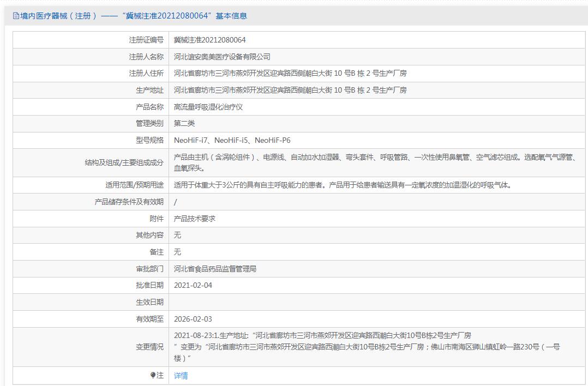Click the 管理类别 value 第二类
The image size is (588, 386).
184,123
